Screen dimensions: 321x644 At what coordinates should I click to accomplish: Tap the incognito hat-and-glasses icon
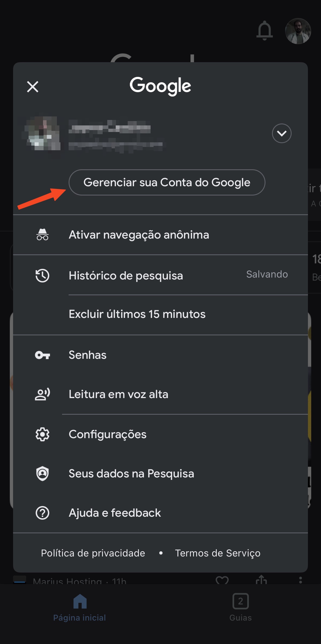click(42, 235)
